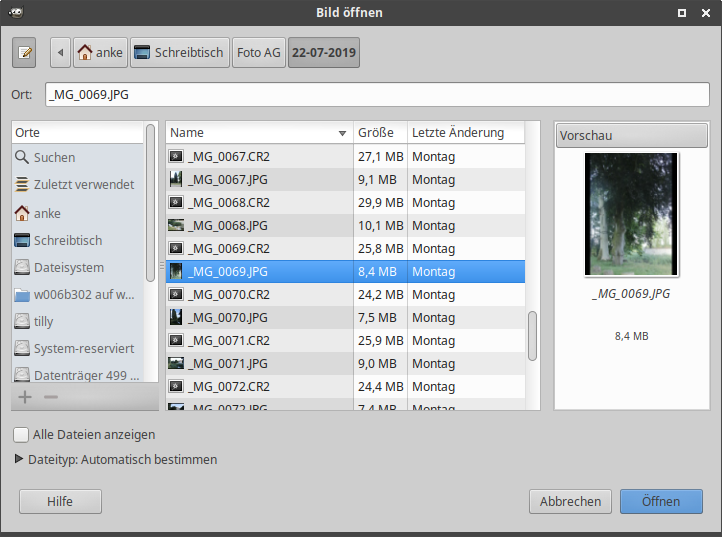The width and height of the screenshot is (722, 537).
Task: Open System-reserviert drive
Action: pos(75,348)
